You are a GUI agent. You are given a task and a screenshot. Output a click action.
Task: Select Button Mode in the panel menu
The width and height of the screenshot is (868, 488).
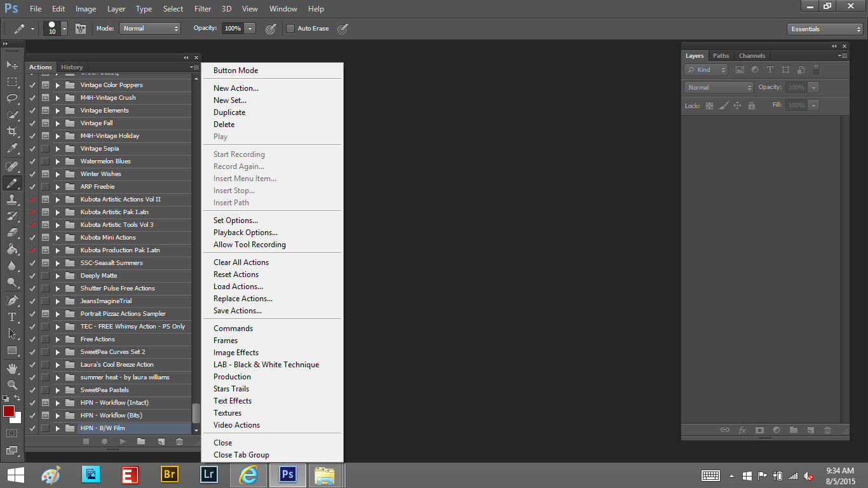coord(236,71)
